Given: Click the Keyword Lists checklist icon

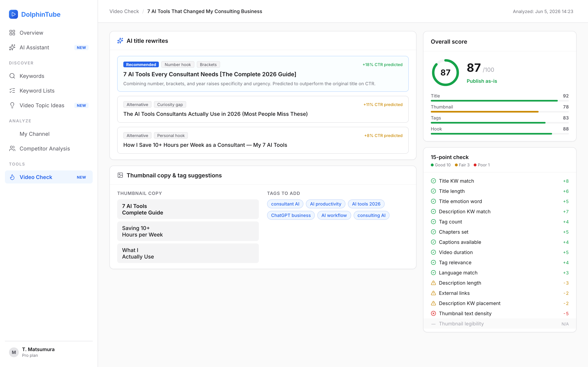Looking at the screenshot, I should [x=12, y=91].
